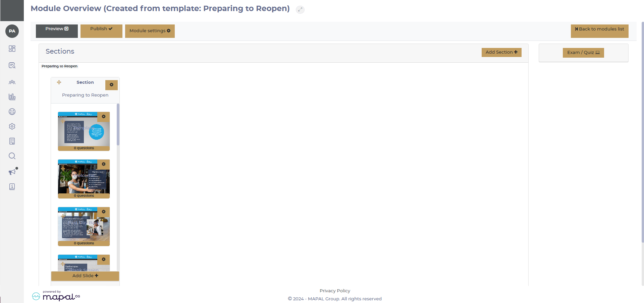The height and width of the screenshot is (303, 644).
Task: Open the bar chart reports icon
Action: [12, 97]
